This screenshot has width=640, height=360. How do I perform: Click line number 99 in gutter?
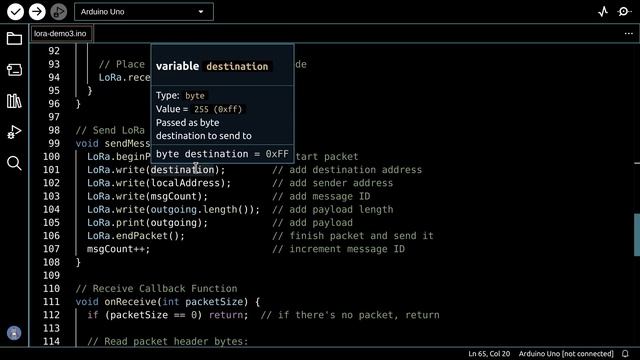(x=54, y=143)
